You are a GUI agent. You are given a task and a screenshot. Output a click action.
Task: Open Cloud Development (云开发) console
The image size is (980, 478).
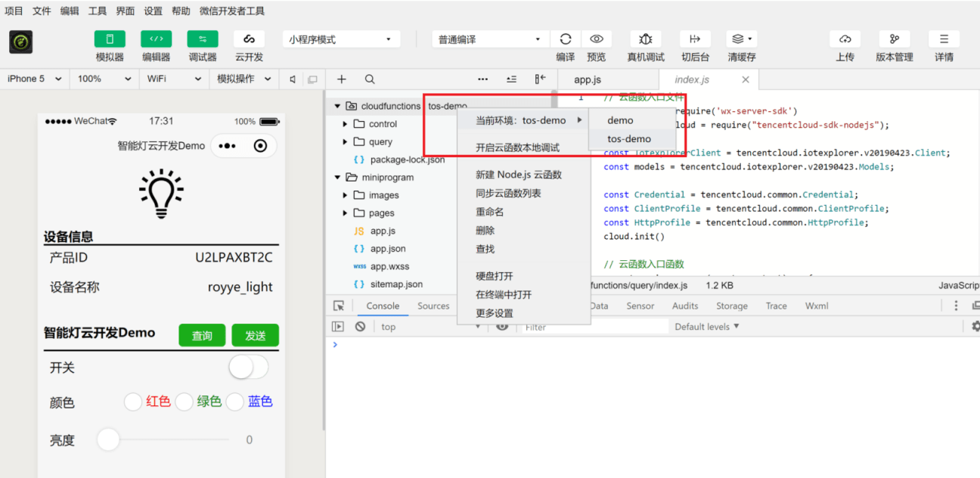pos(249,39)
